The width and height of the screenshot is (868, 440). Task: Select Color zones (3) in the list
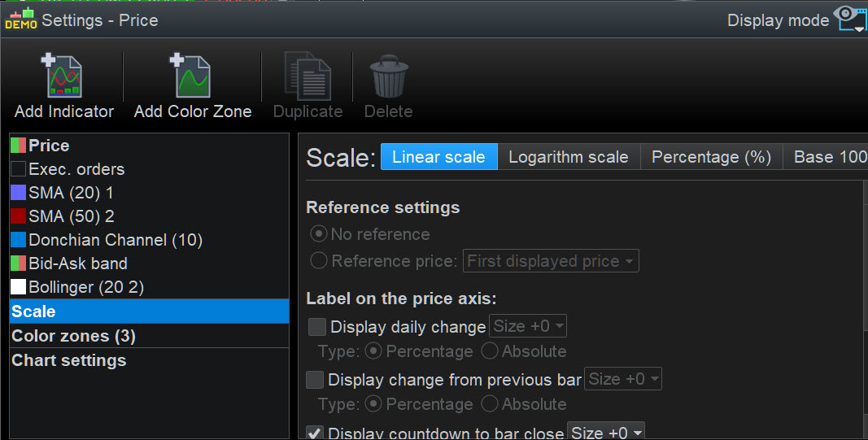pyautogui.click(x=73, y=336)
